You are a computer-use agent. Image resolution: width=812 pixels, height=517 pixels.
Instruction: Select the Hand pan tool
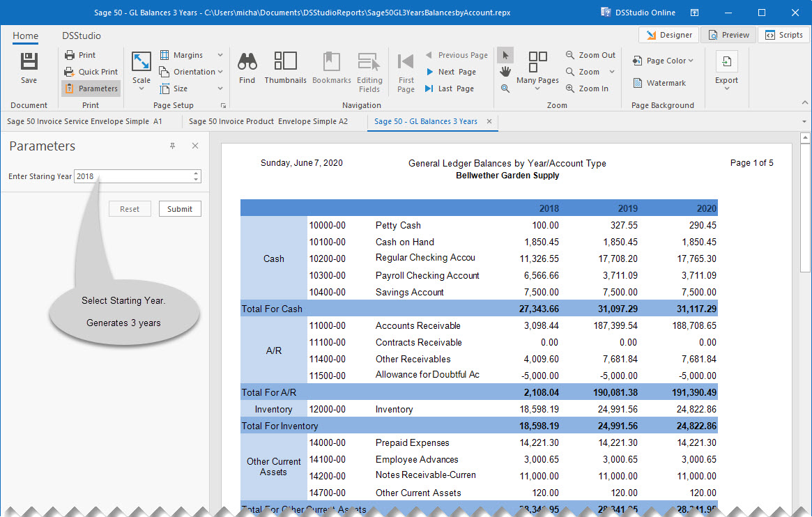tap(505, 71)
